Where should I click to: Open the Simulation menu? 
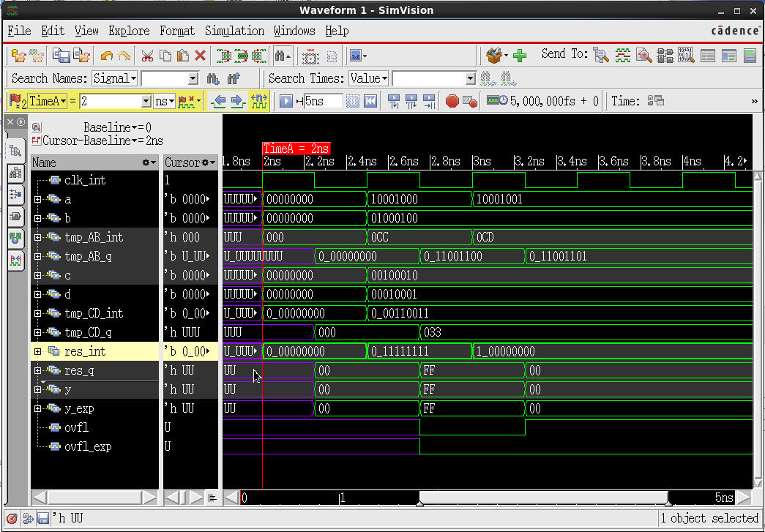pyautogui.click(x=234, y=31)
